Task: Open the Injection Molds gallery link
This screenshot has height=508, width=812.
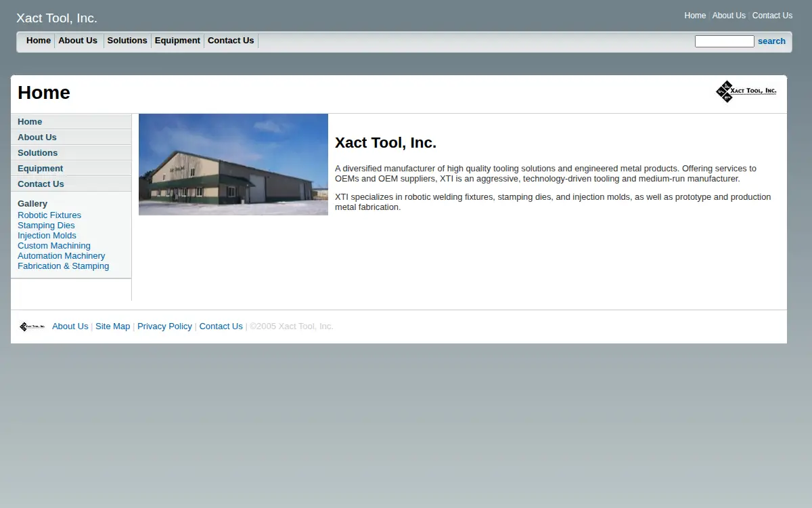Action: [47, 236]
